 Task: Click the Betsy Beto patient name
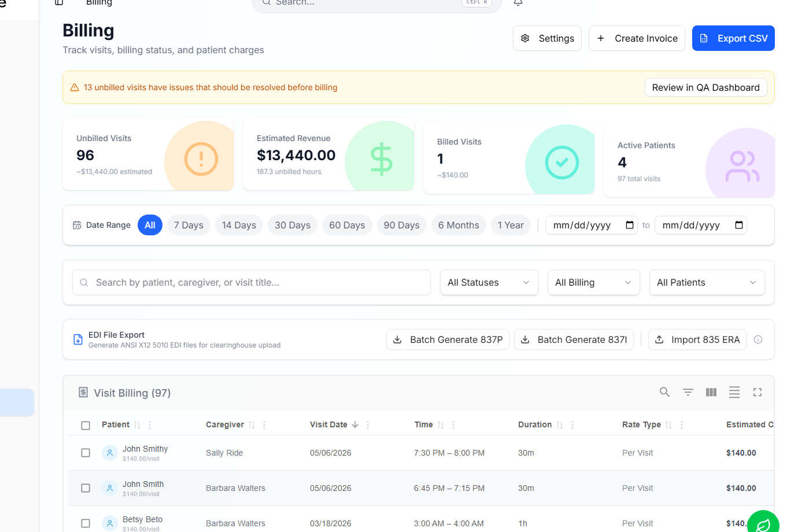[x=142, y=519]
